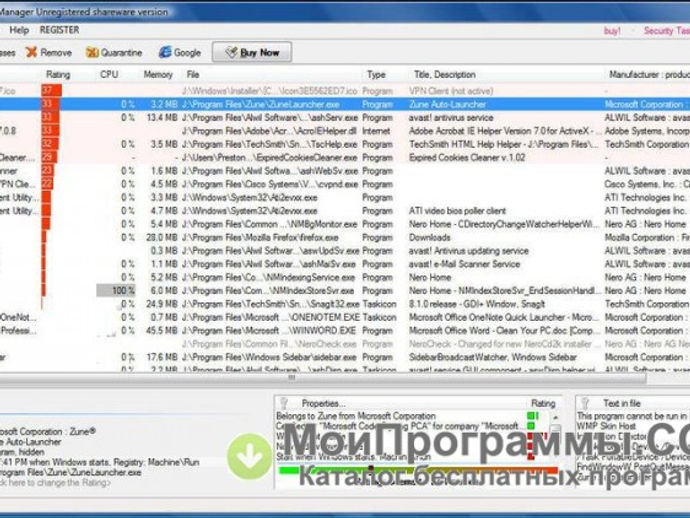This screenshot has height=518, width=690.
Task: Select the NMIndexingService.exe row
Action: point(345,277)
